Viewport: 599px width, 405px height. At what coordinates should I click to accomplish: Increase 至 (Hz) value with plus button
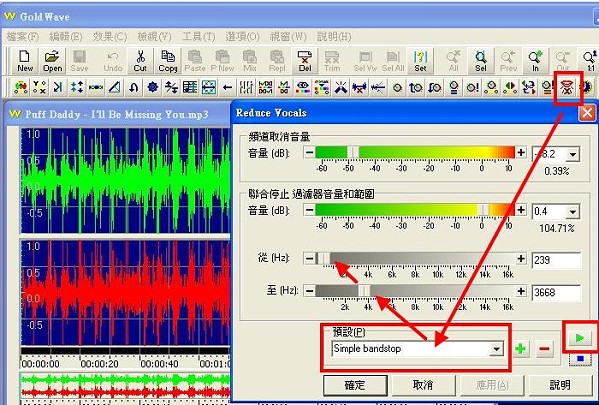(x=521, y=291)
